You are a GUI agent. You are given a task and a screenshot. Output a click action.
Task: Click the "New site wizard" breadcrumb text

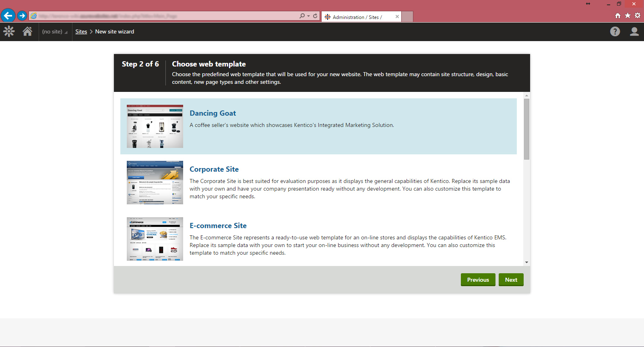click(x=115, y=31)
